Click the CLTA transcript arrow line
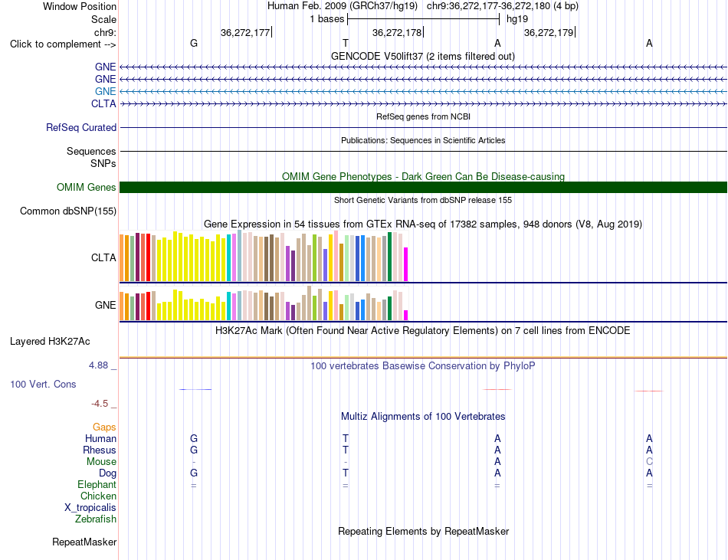 click(423, 103)
